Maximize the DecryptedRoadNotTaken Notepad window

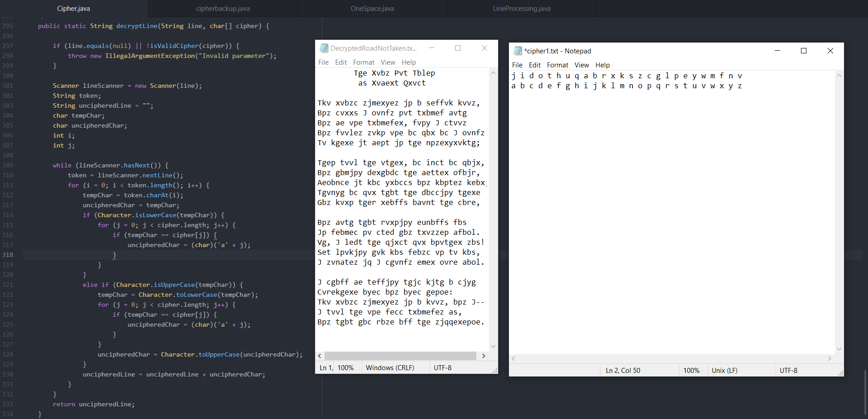(x=458, y=48)
